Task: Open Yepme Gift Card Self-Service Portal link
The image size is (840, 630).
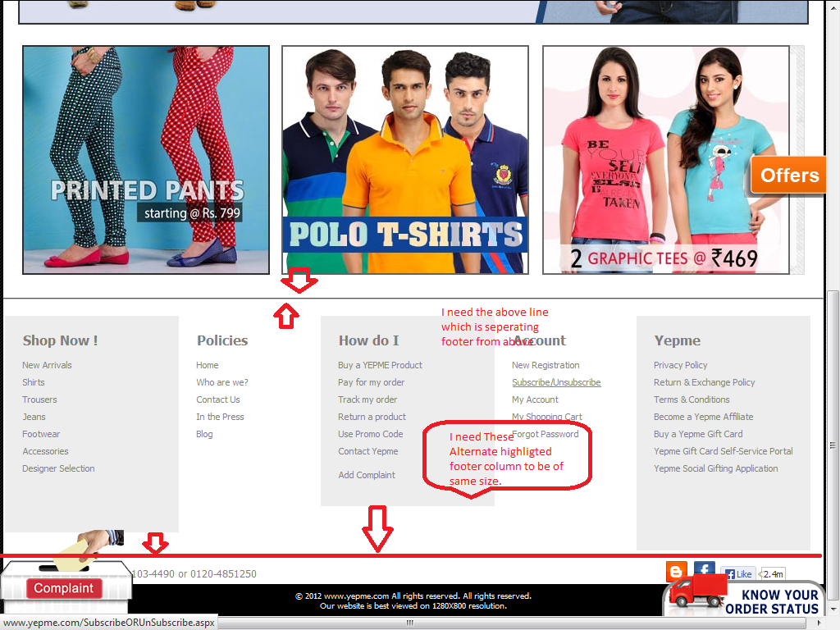Action: (724, 451)
